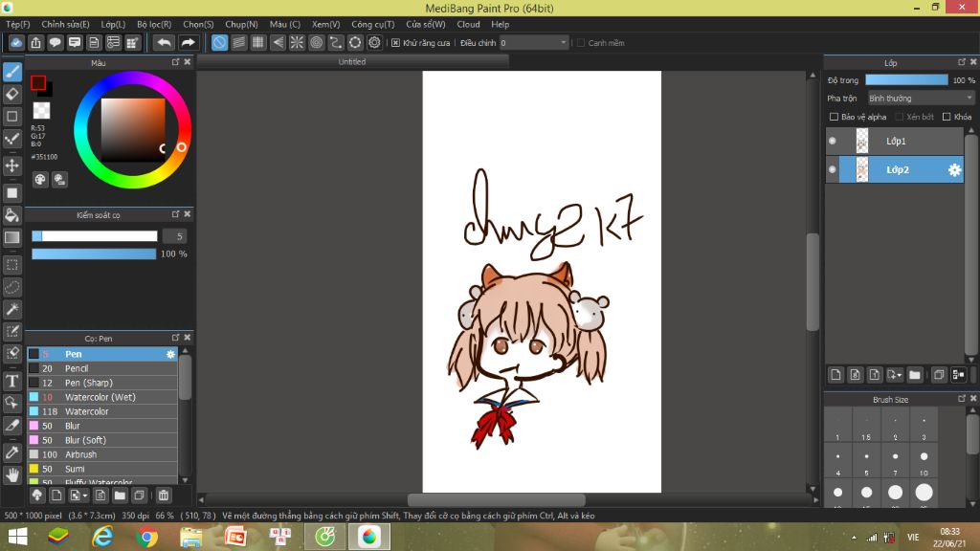Viewport: 980px width, 551px height.
Task: Click the foreground dark red color swatch
Action: click(38, 82)
